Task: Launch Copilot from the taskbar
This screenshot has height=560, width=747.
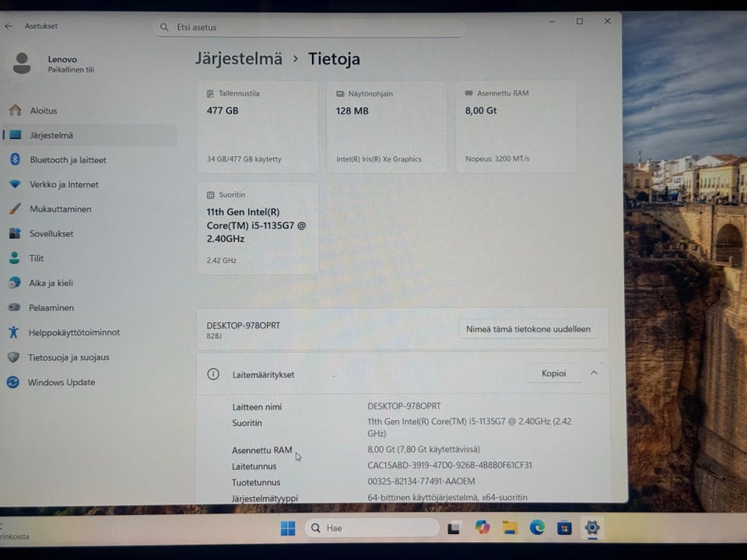Action: tap(482, 527)
